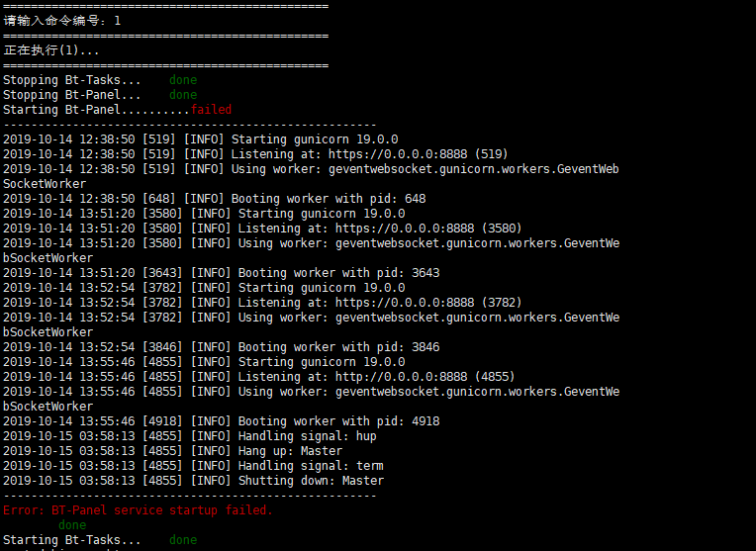Click the indented green "done" below the error
The height and width of the screenshot is (551, 756).
click(72, 525)
